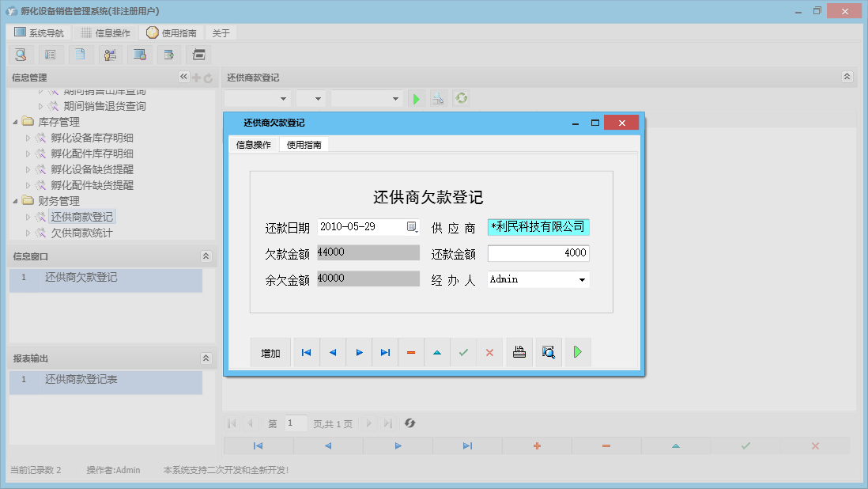
Task: Open print preview in the 还供商欠款登记 dialog
Action: coord(548,352)
